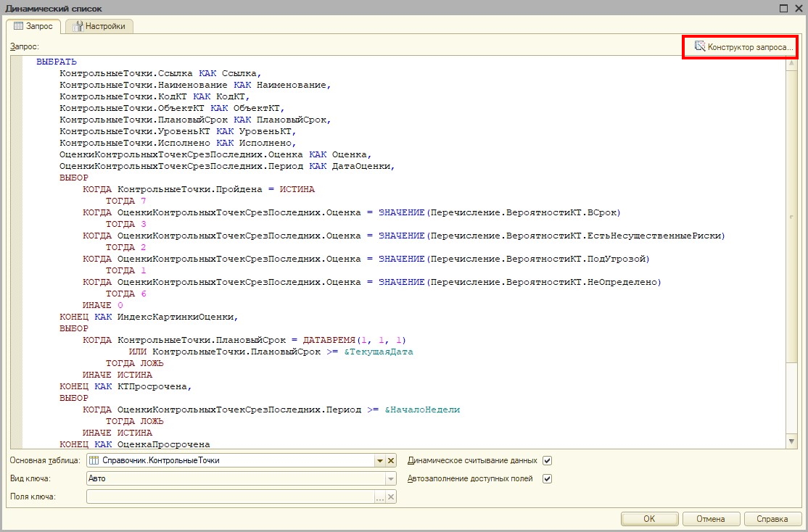Click the ИНАЧЕ 0 line
The image size is (808, 532).
pyautogui.click(x=103, y=305)
